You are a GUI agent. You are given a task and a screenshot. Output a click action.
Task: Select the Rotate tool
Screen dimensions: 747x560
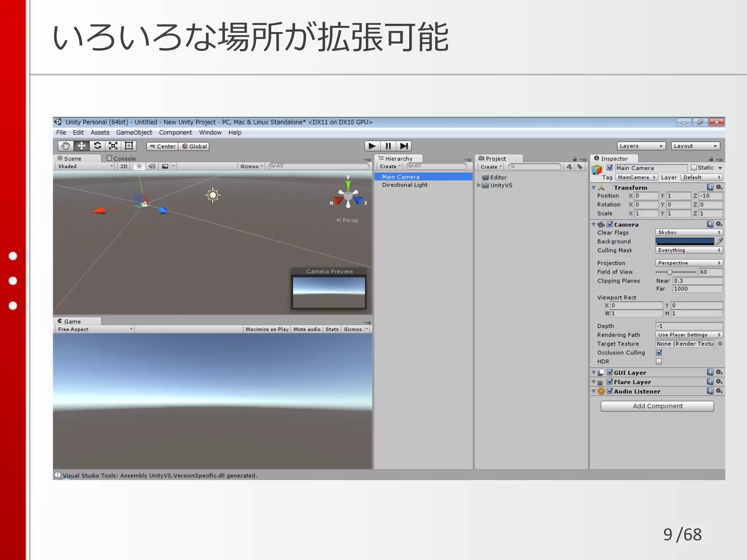97,146
